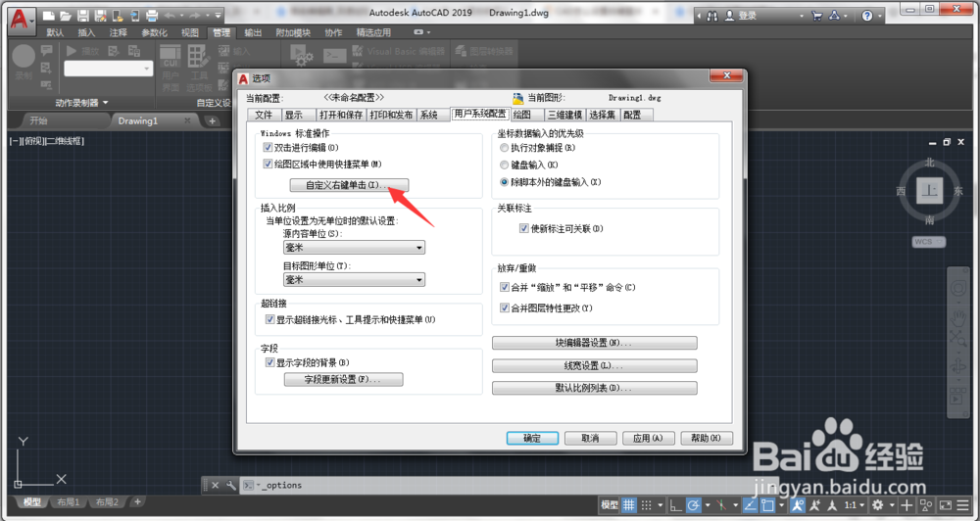Screen dimensions: 980x521
Task: Toggle polar tracking icon in status bar
Action: click(693, 504)
